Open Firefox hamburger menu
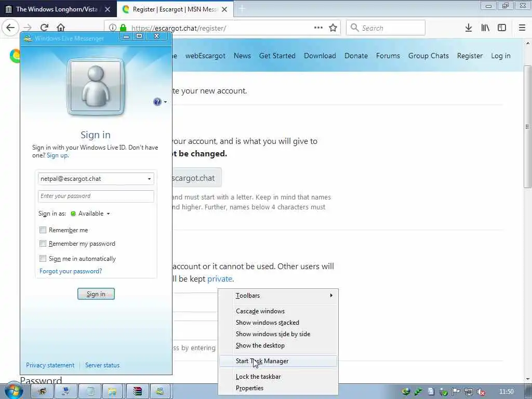Screen dimensions: 532x399 (522, 28)
